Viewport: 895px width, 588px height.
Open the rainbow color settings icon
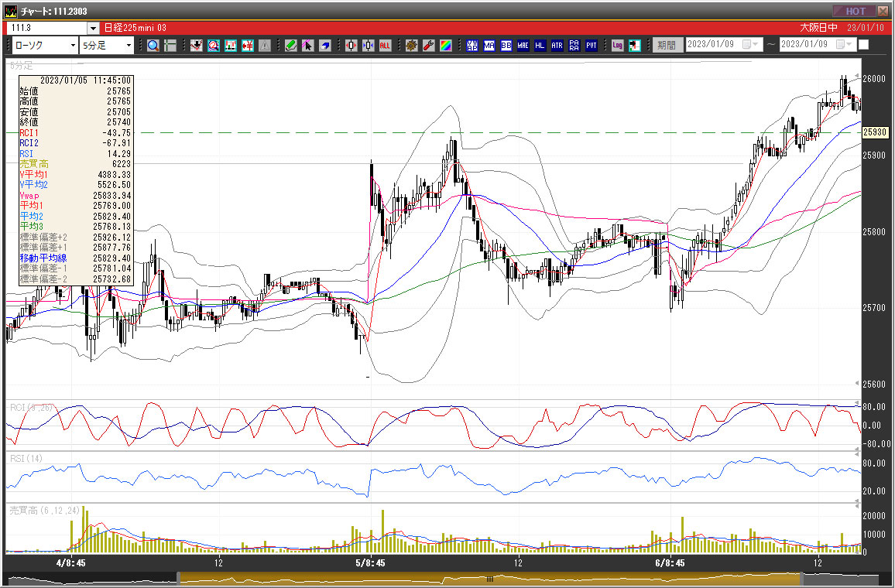[446, 46]
